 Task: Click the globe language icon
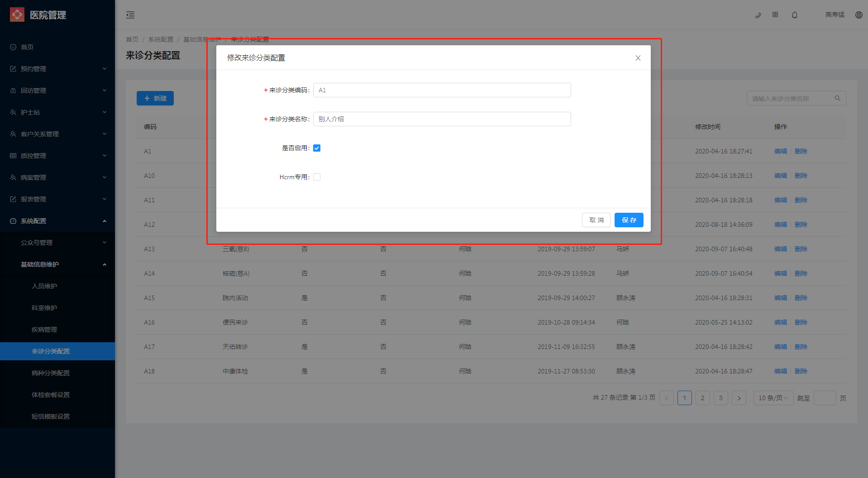click(x=859, y=15)
